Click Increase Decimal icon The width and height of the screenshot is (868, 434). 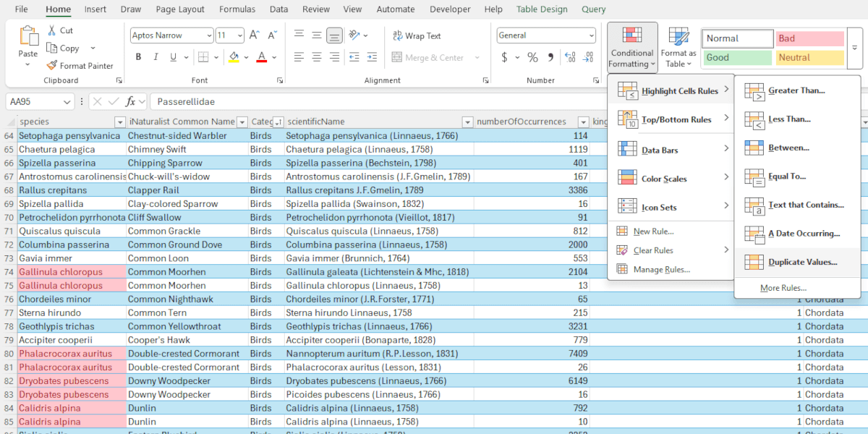570,57
